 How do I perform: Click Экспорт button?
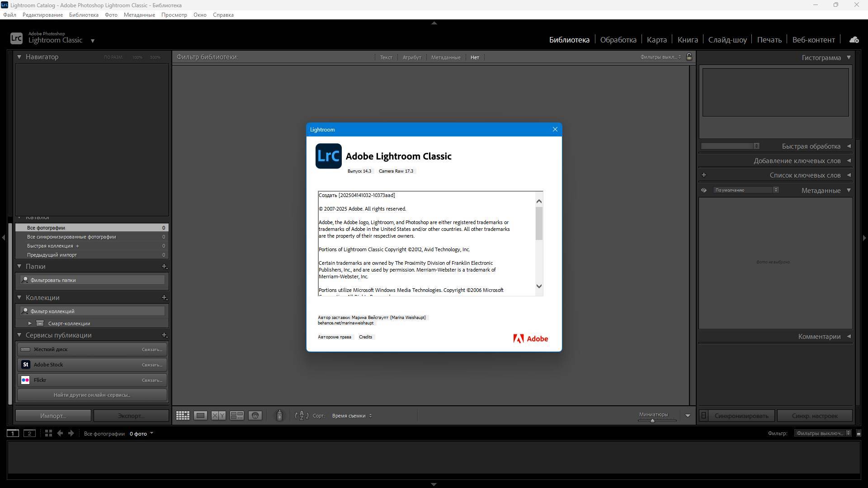pyautogui.click(x=131, y=416)
